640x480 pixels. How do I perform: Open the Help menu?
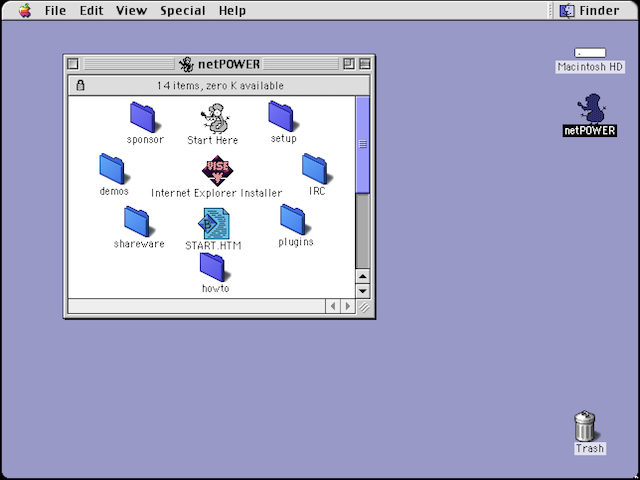pos(232,11)
